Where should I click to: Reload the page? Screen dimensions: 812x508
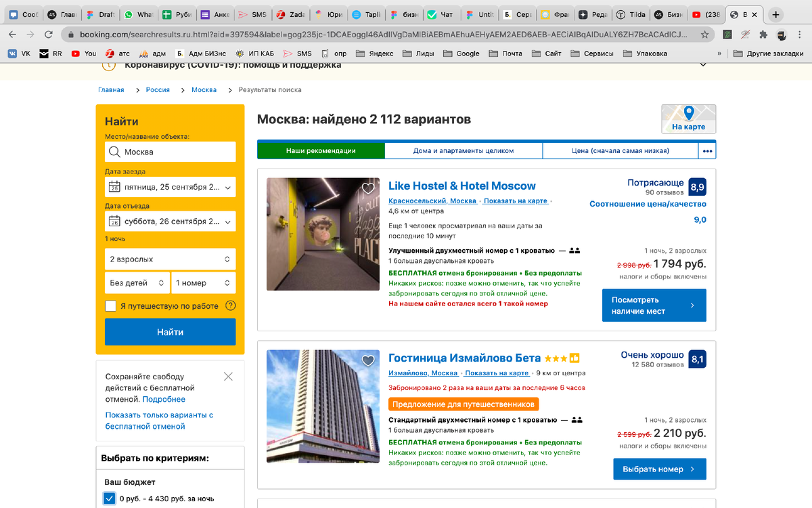pyautogui.click(x=48, y=34)
